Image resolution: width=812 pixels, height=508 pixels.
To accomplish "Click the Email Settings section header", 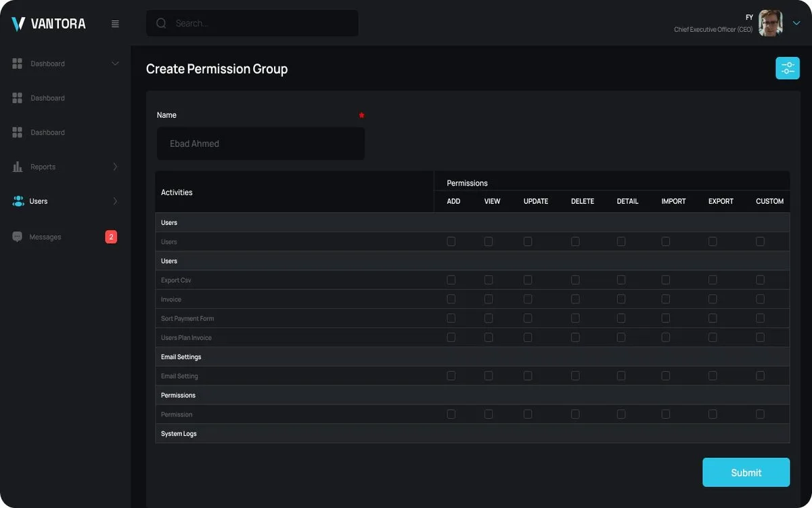I will coord(181,357).
